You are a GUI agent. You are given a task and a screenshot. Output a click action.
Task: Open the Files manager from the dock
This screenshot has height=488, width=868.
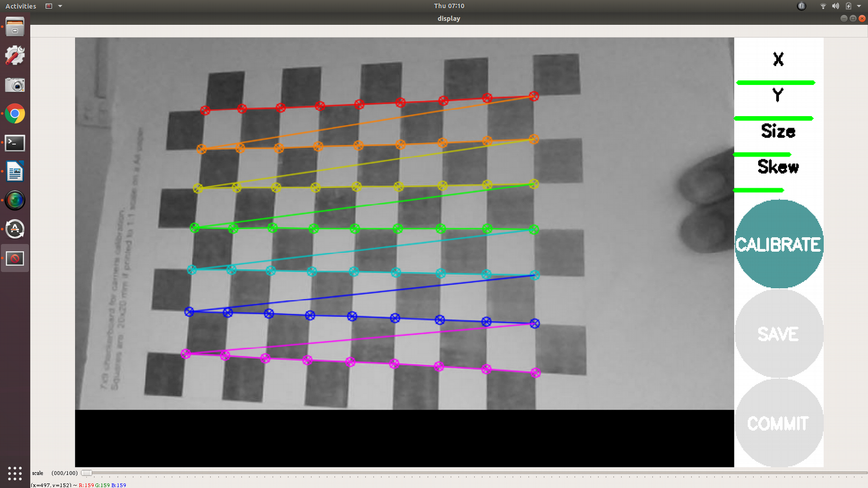click(x=15, y=27)
